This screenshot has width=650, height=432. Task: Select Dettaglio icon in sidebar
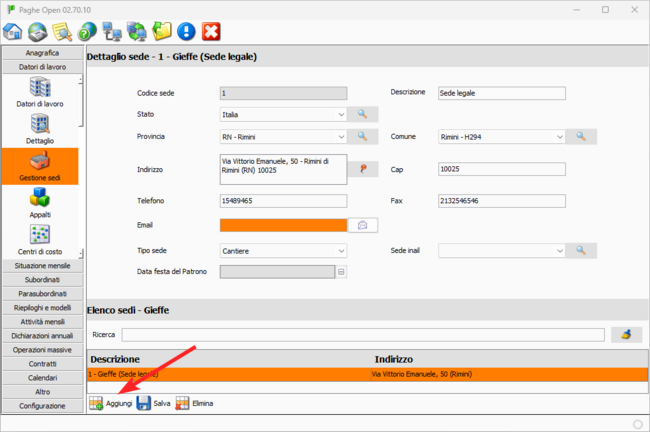tap(40, 128)
